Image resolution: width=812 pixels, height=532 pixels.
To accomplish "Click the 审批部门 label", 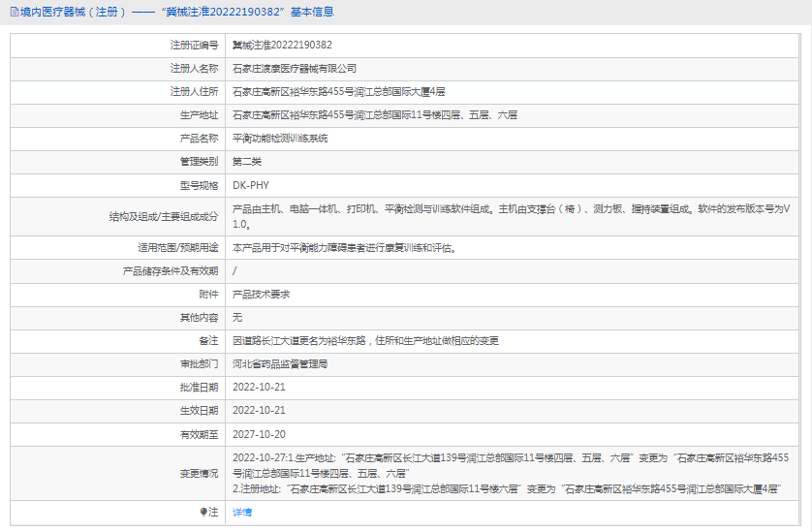I will coord(199,364).
